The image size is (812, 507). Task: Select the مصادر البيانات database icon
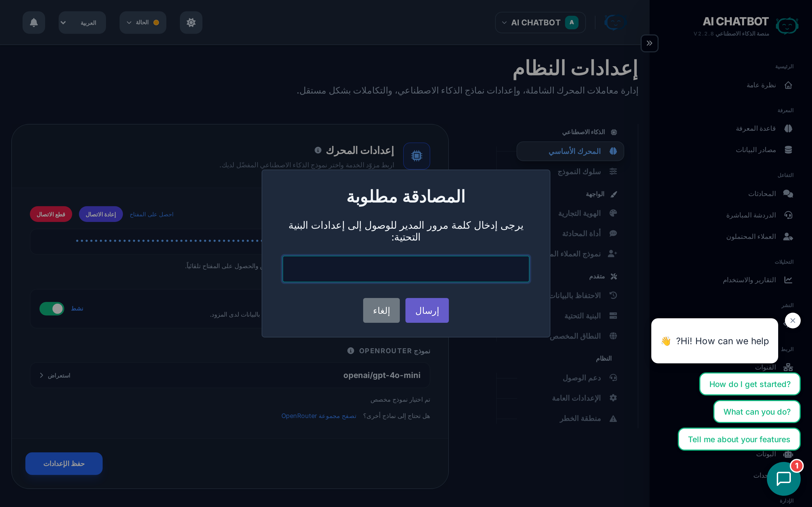[789, 150]
